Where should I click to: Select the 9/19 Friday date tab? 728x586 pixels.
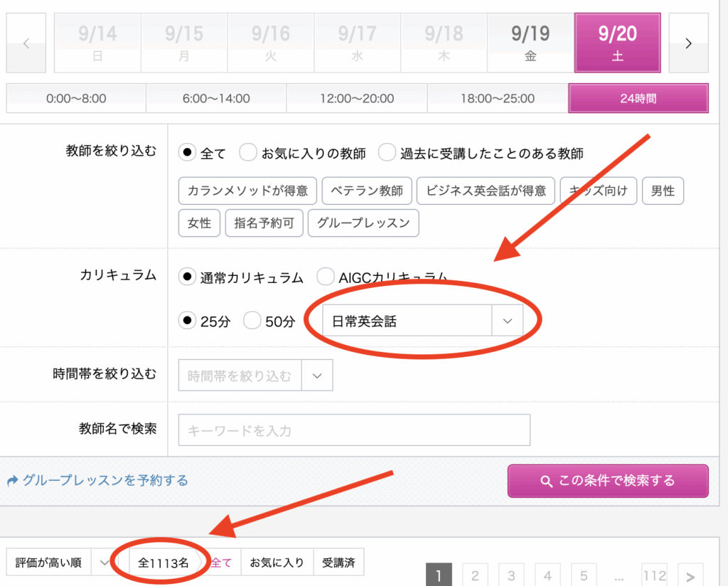pyautogui.click(x=530, y=43)
